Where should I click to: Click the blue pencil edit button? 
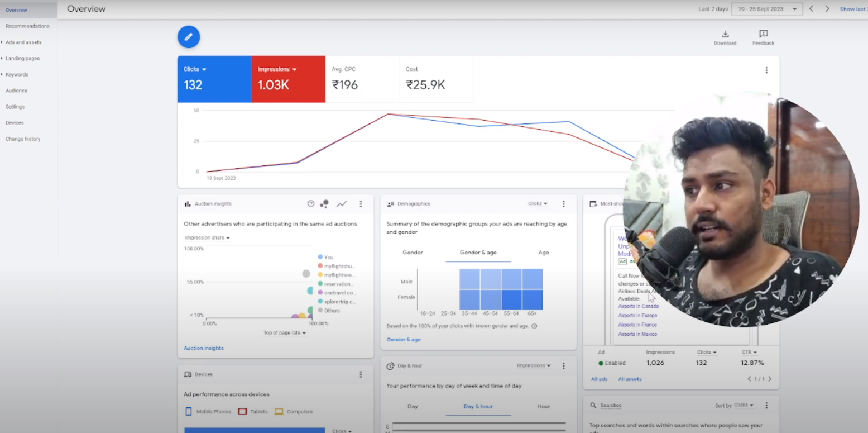[x=189, y=37]
